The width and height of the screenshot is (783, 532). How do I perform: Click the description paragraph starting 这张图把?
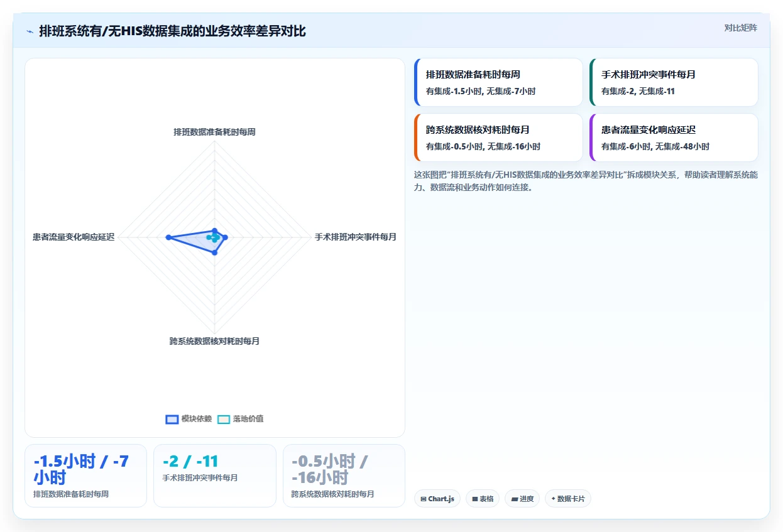click(x=586, y=181)
